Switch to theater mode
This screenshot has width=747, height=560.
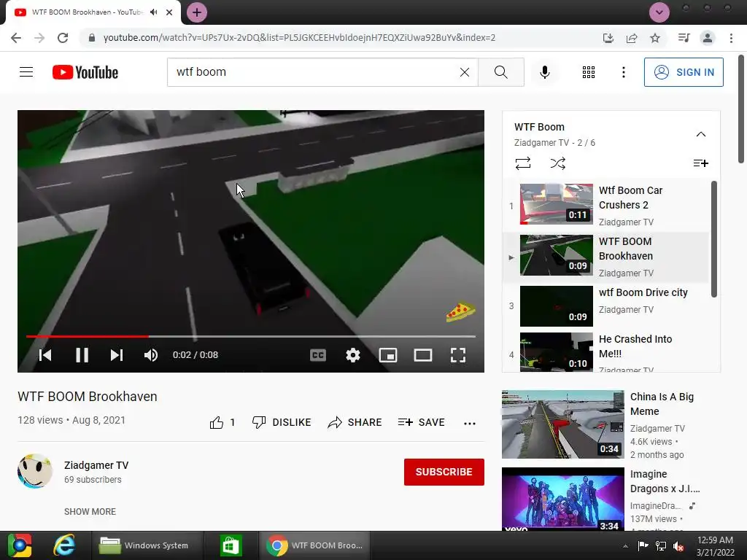[422, 355]
